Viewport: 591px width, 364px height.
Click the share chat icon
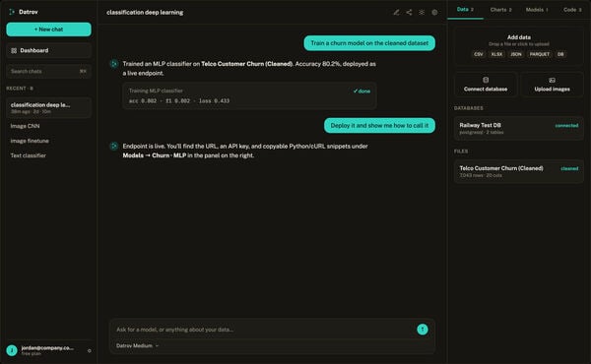click(409, 13)
